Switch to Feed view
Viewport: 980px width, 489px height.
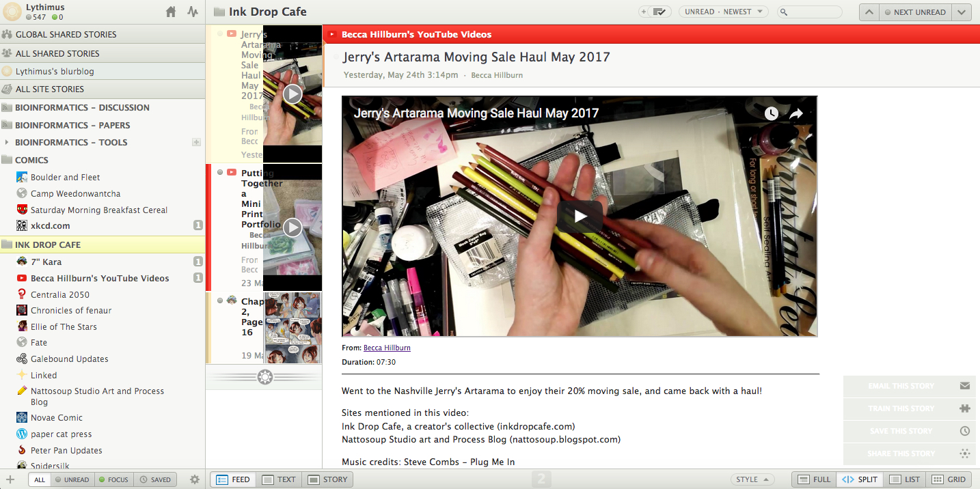[233, 479]
